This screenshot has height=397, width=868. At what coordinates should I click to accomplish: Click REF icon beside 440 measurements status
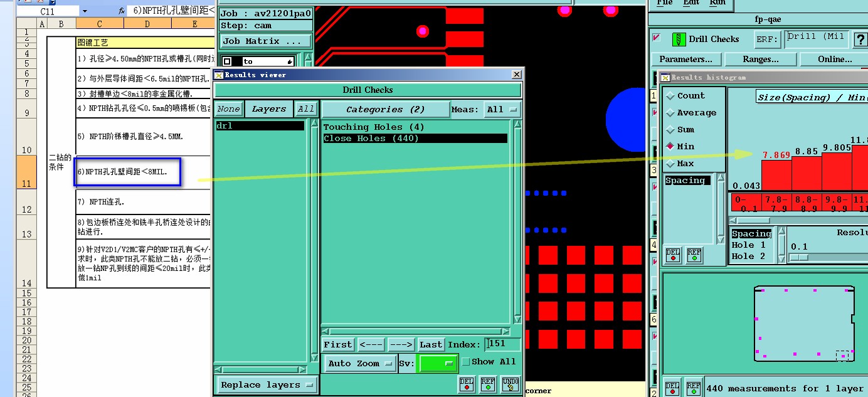coord(693,388)
